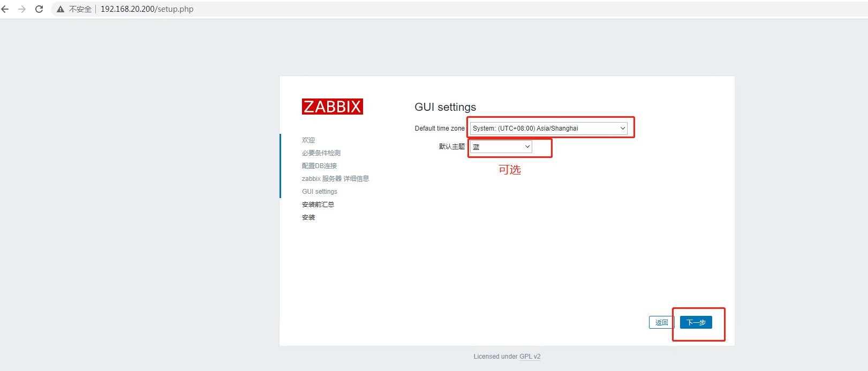This screenshot has height=371, width=868.
Task: Select the 必要条件检测 setup step
Action: tap(321, 153)
